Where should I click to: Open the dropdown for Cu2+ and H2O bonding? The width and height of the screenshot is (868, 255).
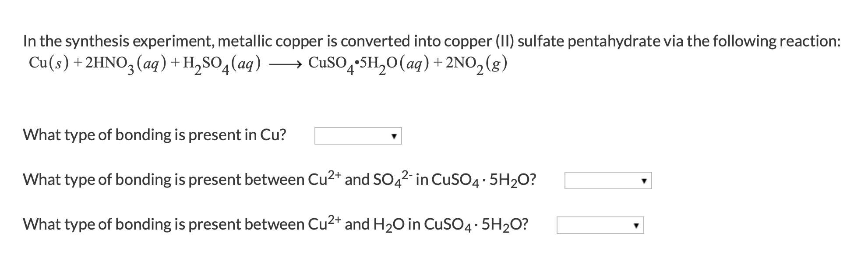tap(600, 224)
